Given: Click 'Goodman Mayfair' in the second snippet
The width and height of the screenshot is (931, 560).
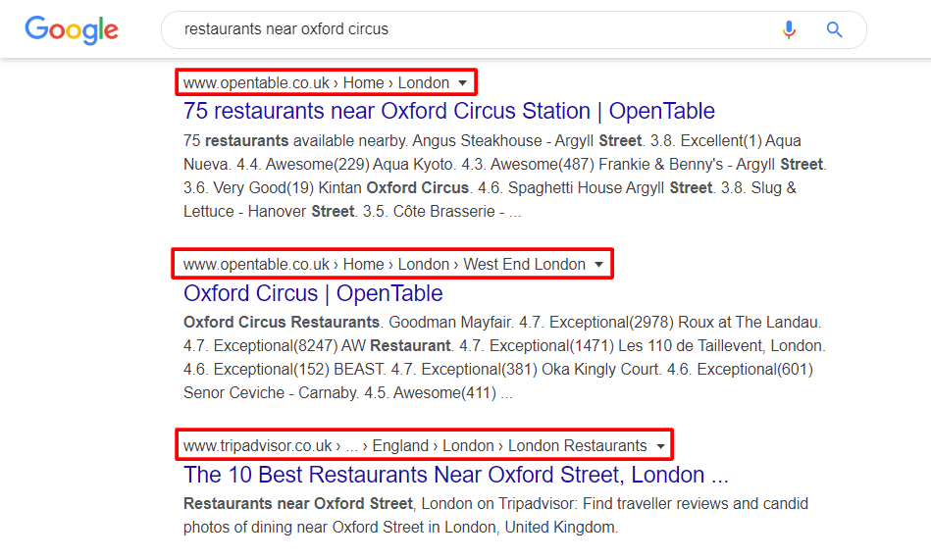Looking at the screenshot, I should (x=450, y=322).
